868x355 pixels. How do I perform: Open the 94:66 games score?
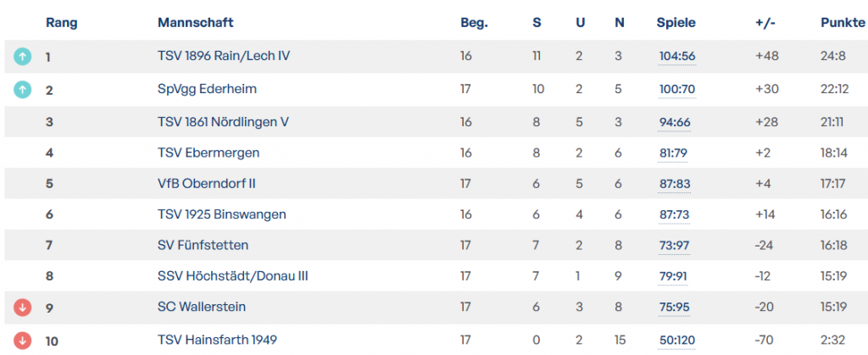[675, 122]
